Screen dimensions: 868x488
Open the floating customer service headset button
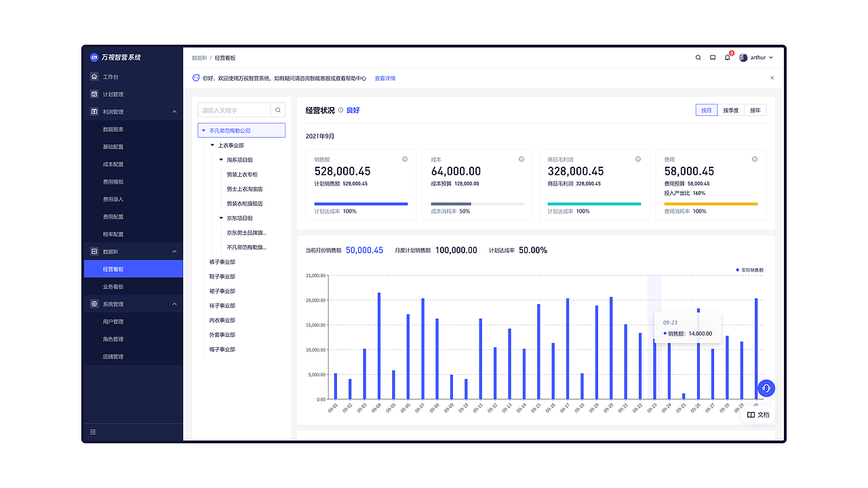point(766,388)
